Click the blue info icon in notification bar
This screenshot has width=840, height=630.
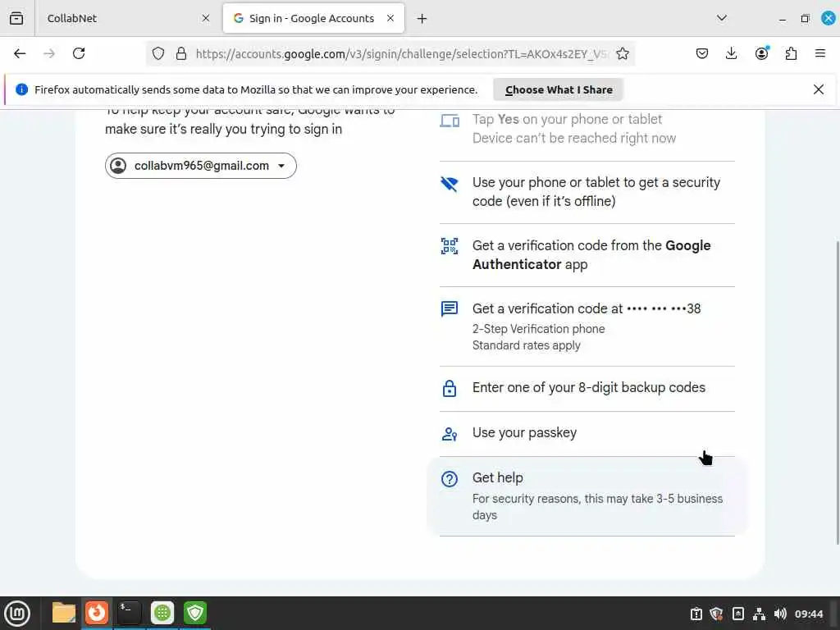(22, 89)
